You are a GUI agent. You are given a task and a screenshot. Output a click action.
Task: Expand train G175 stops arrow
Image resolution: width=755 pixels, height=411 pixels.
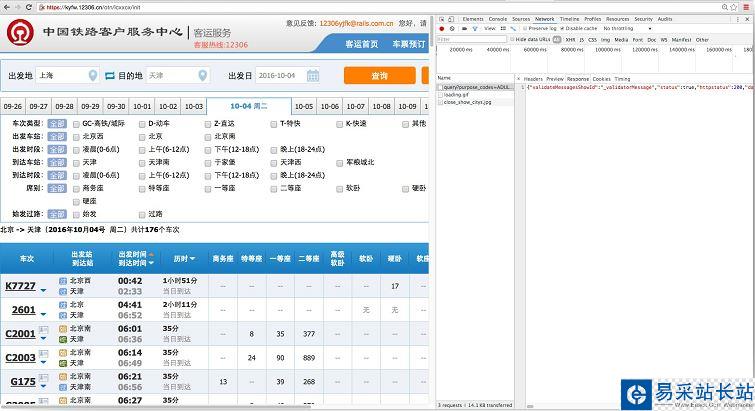[x=43, y=386]
